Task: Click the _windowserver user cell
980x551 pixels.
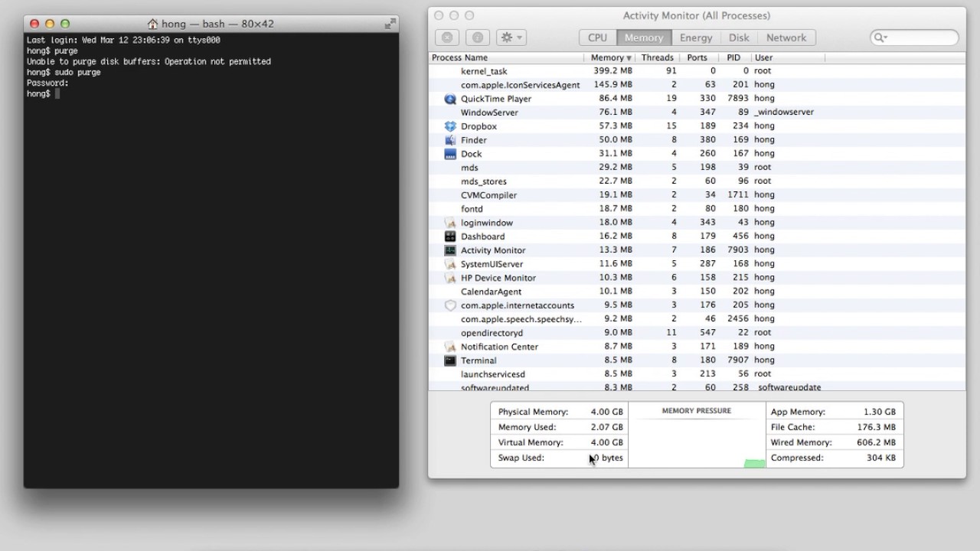Action: click(784, 112)
